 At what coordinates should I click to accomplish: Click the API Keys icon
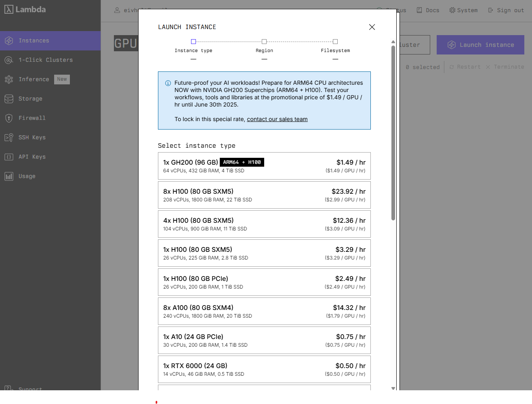pyautogui.click(x=9, y=157)
